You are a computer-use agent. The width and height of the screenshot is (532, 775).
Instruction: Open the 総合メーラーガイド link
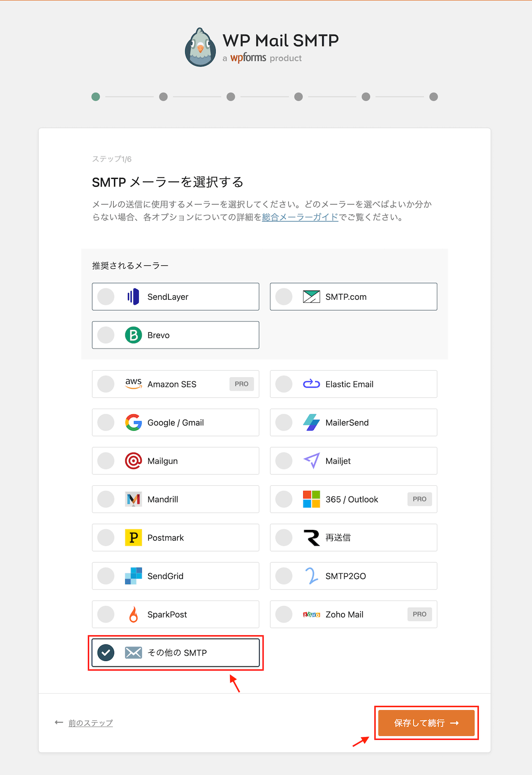(300, 217)
